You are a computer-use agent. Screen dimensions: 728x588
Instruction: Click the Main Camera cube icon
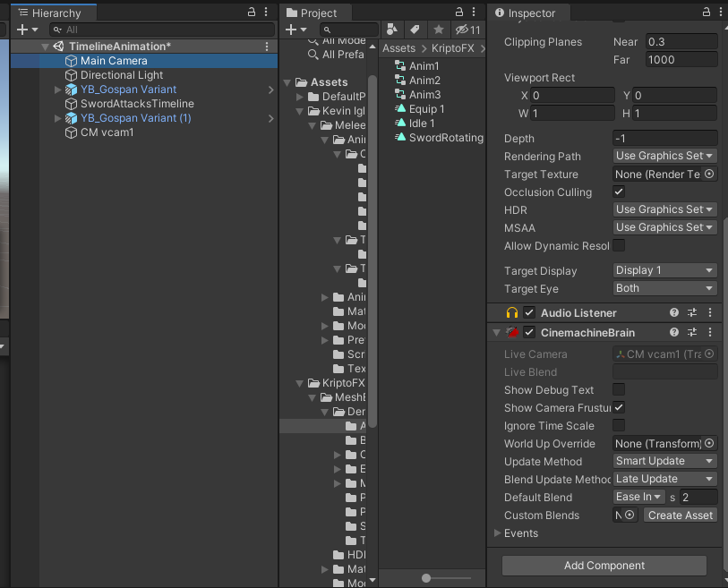pyautogui.click(x=71, y=61)
